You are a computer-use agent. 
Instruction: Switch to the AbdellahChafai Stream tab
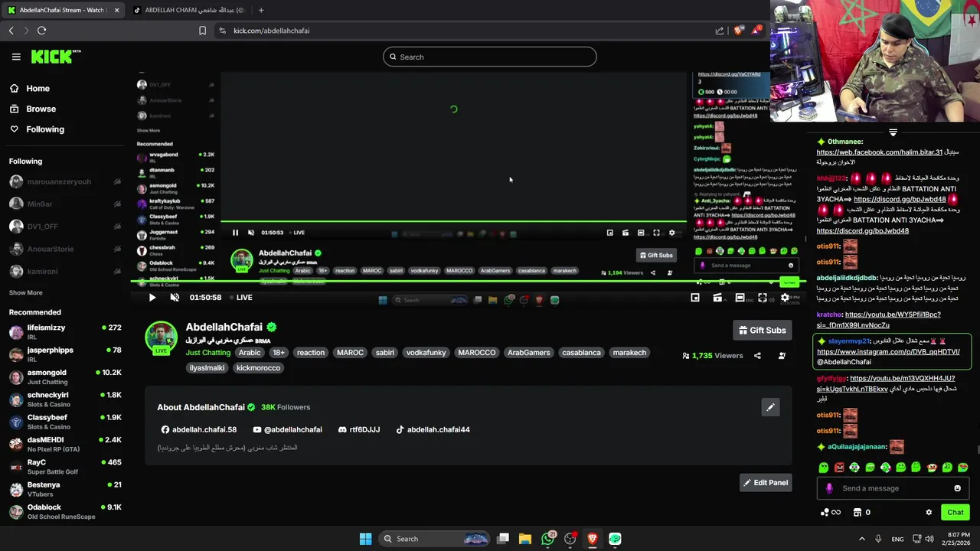(x=63, y=10)
